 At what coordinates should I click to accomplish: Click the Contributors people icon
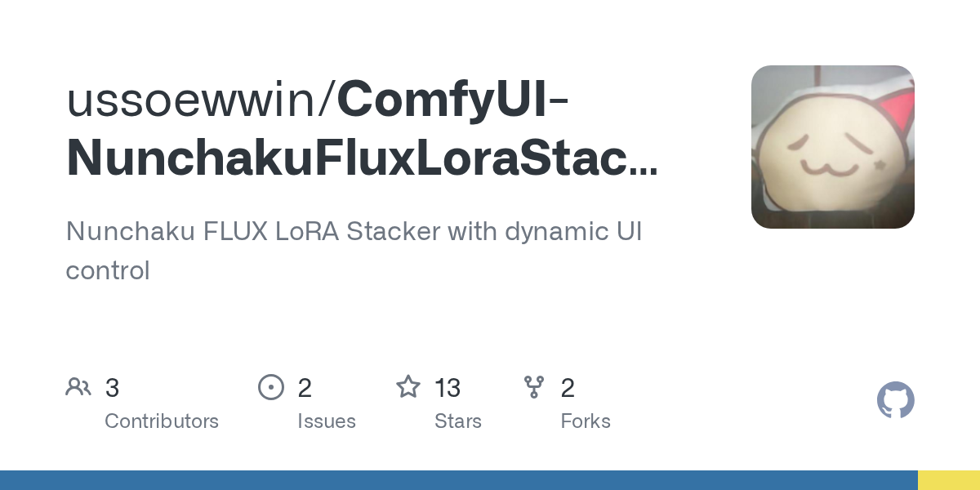pyautogui.click(x=78, y=387)
